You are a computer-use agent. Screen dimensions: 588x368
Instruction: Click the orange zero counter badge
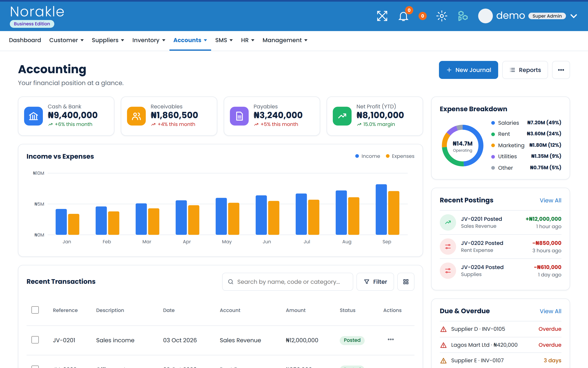point(423,16)
